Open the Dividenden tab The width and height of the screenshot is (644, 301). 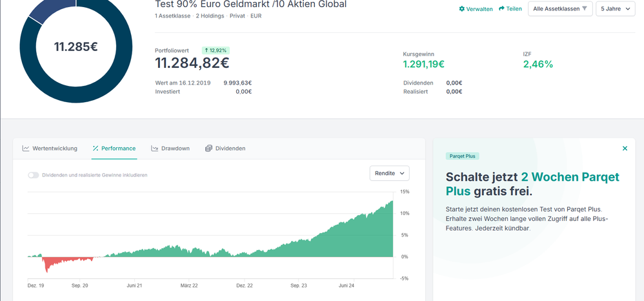(225, 149)
